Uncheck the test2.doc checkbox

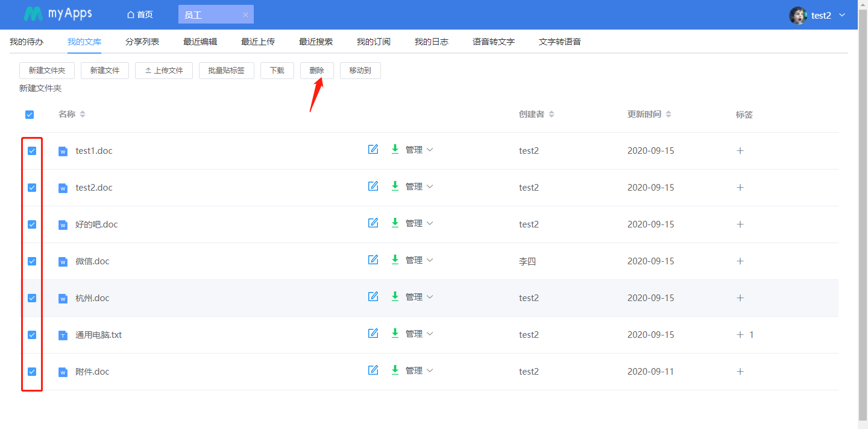32,188
